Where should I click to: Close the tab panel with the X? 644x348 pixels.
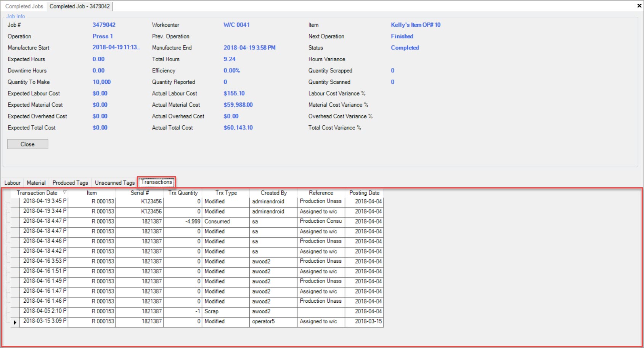click(x=639, y=6)
